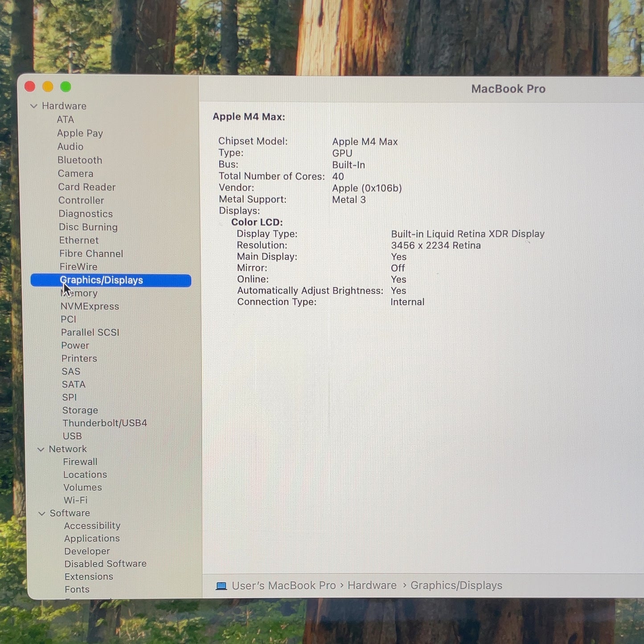This screenshot has height=644, width=644.
Task: Open Applications under Software
Action: coord(92,538)
